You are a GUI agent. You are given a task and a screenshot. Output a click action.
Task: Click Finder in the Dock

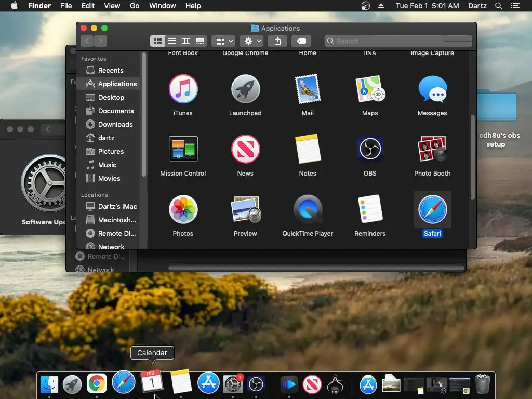click(49, 384)
